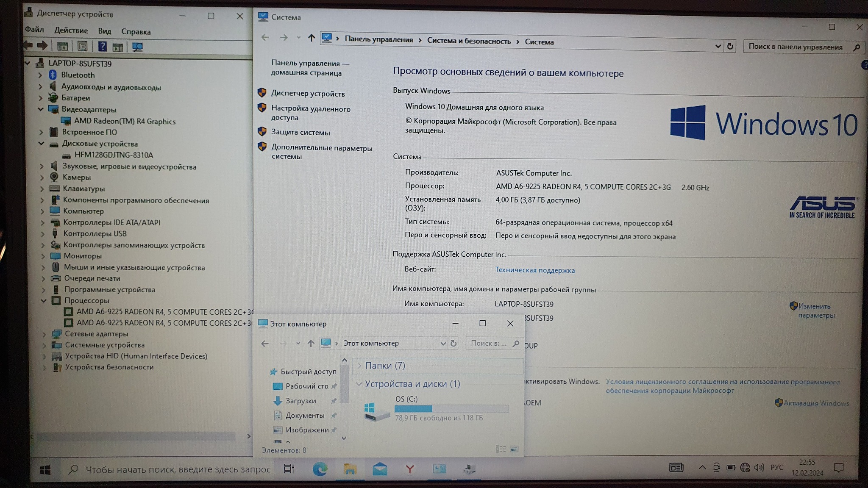Open the Справка menu
This screenshot has height=488, width=868.
136,32
